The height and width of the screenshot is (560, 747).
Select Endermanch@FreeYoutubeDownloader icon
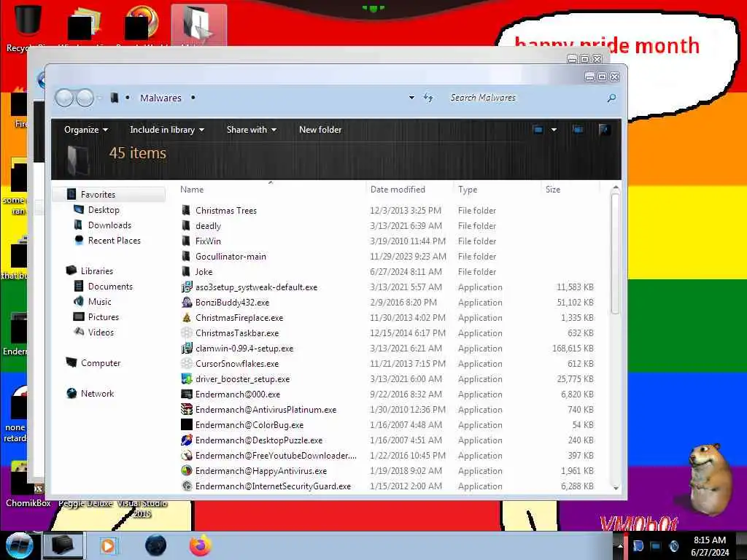point(187,455)
